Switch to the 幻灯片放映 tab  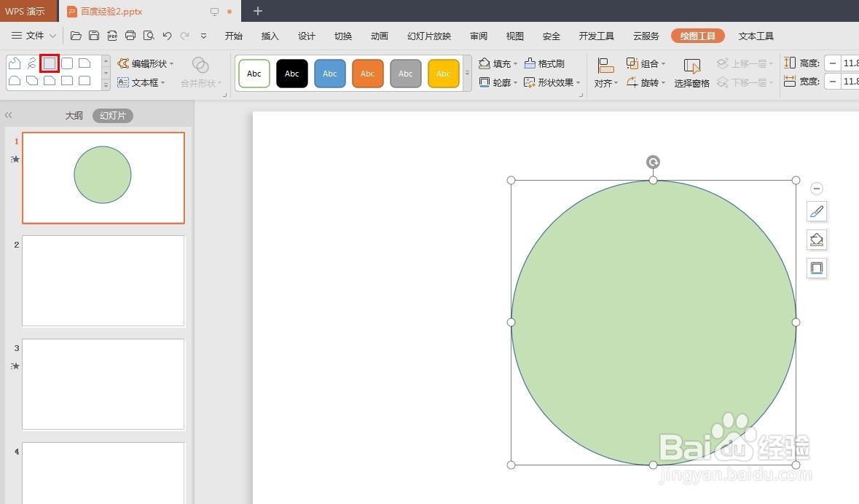(x=429, y=36)
